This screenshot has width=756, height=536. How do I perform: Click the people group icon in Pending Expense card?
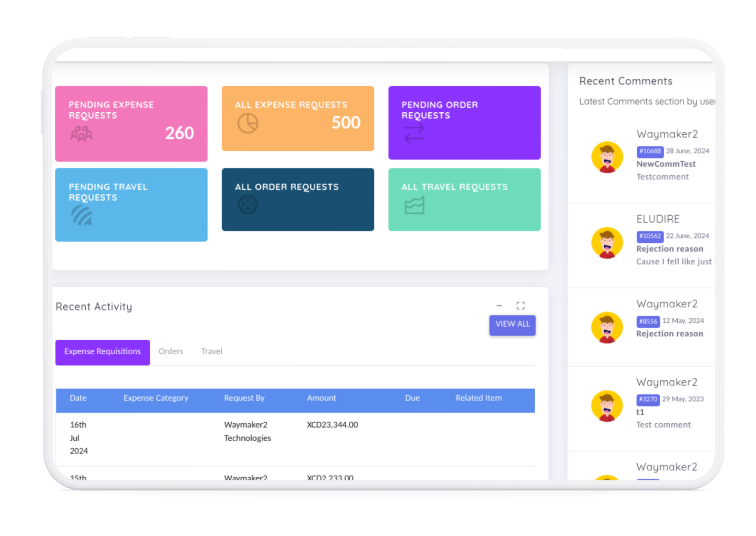[x=81, y=134]
